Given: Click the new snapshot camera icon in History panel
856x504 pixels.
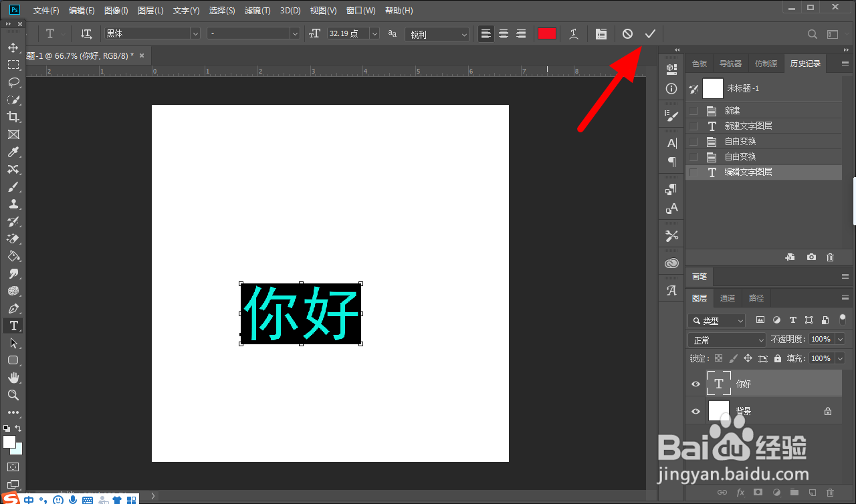Looking at the screenshot, I should (x=811, y=257).
